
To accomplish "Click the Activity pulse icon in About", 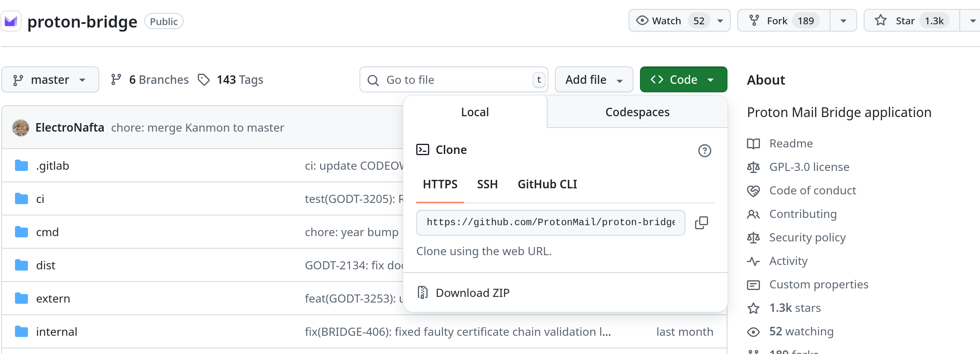I will click(753, 261).
